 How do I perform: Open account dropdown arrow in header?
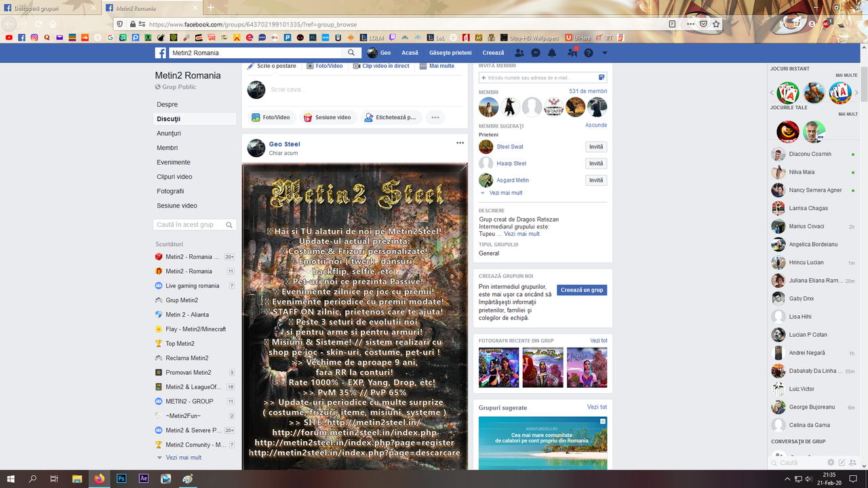[605, 53]
